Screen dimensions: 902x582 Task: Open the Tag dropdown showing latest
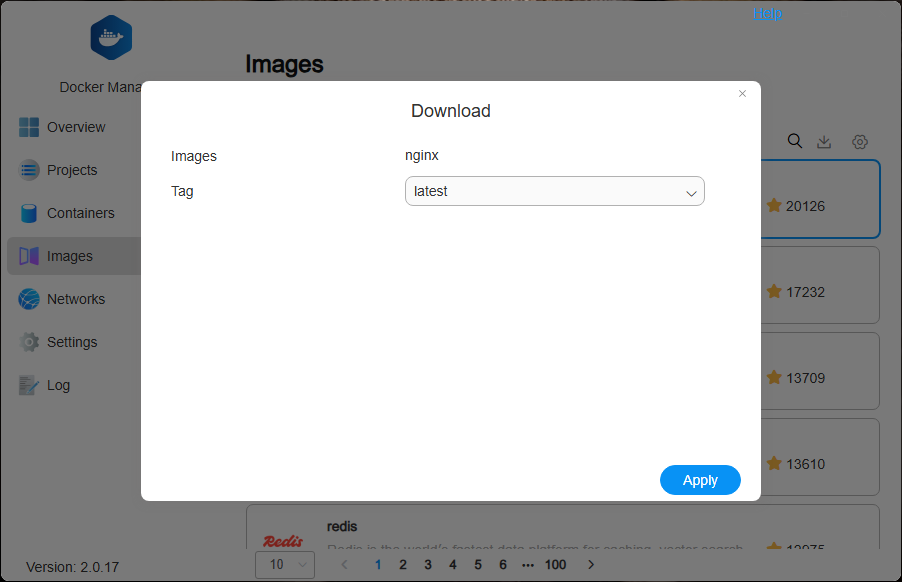point(554,190)
